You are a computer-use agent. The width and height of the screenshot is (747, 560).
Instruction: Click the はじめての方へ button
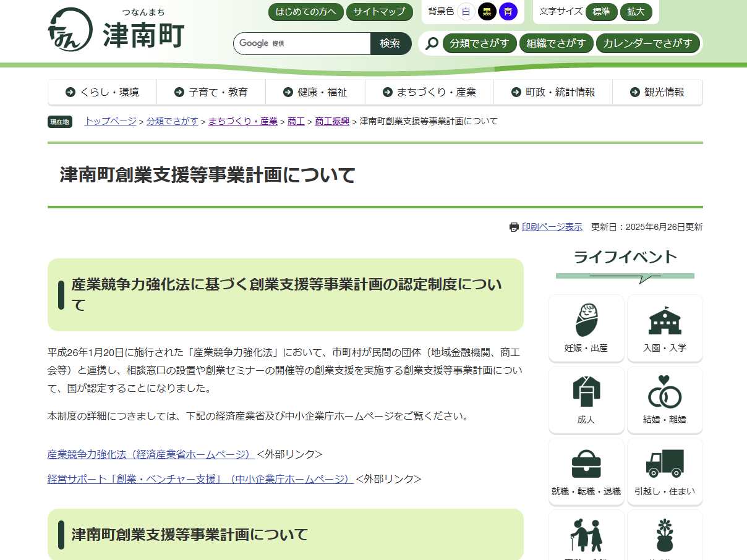306,12
